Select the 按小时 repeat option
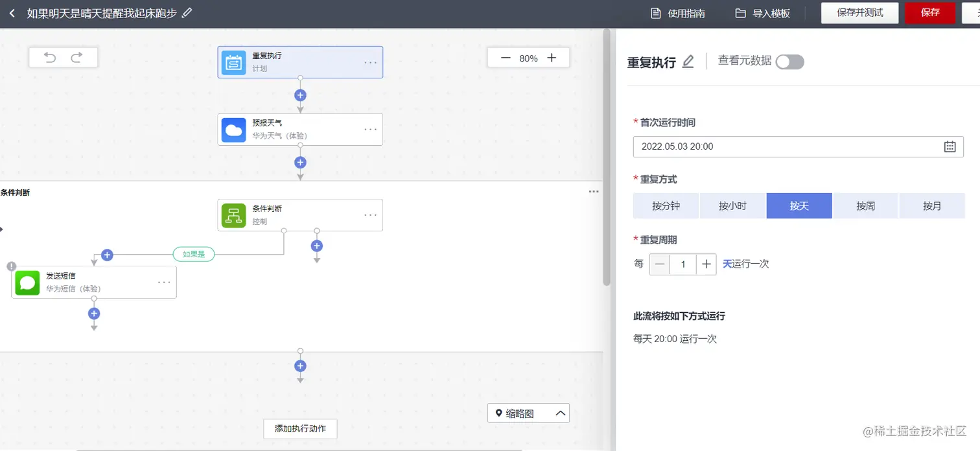Viewport: 980px width, 451px height. click(732, 206)
